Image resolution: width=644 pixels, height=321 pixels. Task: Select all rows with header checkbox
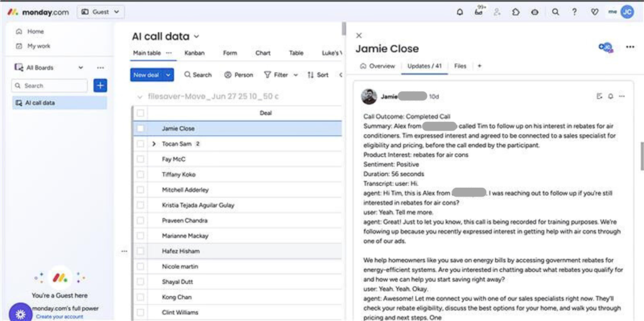140,113
